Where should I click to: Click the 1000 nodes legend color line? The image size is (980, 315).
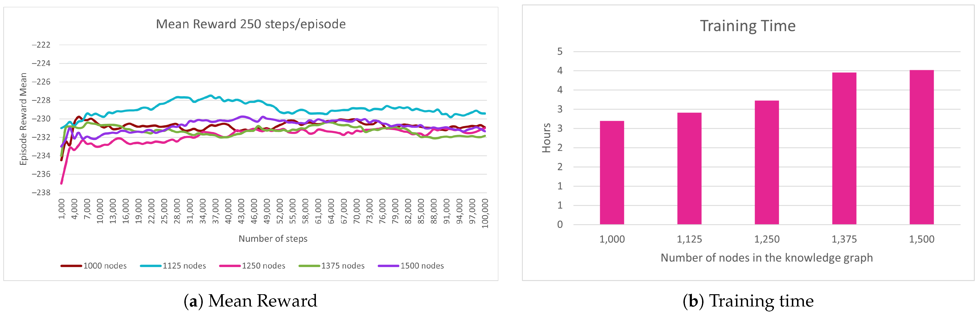(71, 266)
